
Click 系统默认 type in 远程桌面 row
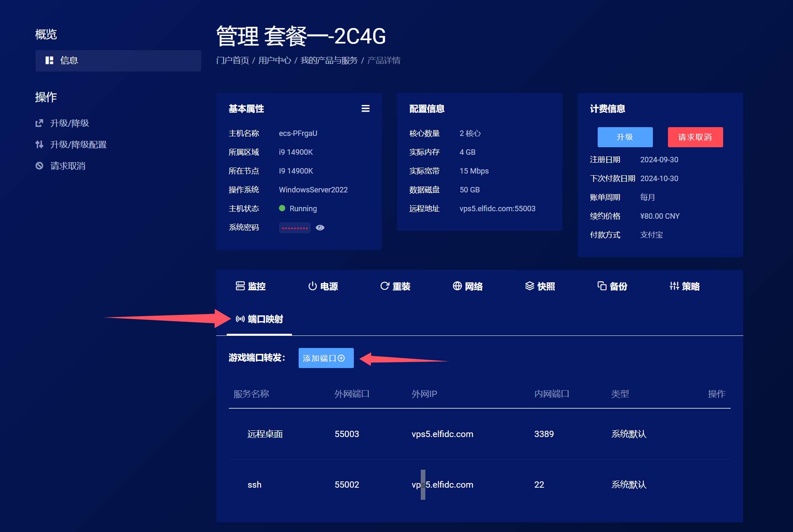[x=629, y=434]
